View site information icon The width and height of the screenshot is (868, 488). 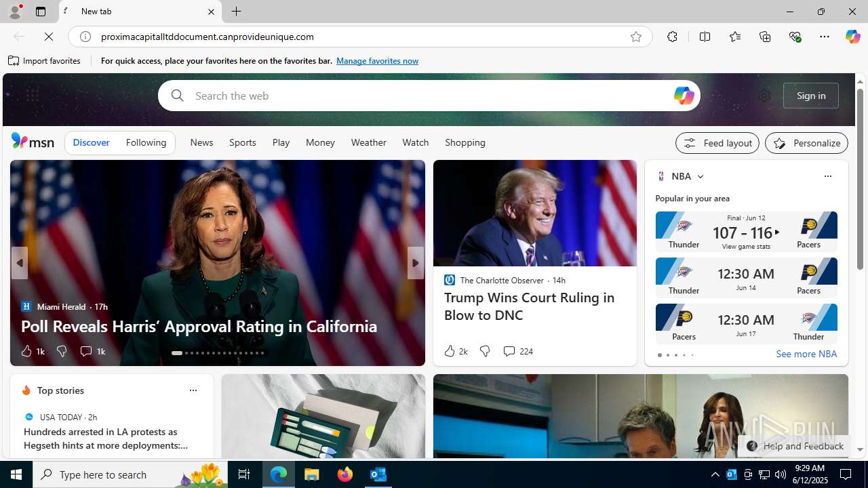coord(85,37)
